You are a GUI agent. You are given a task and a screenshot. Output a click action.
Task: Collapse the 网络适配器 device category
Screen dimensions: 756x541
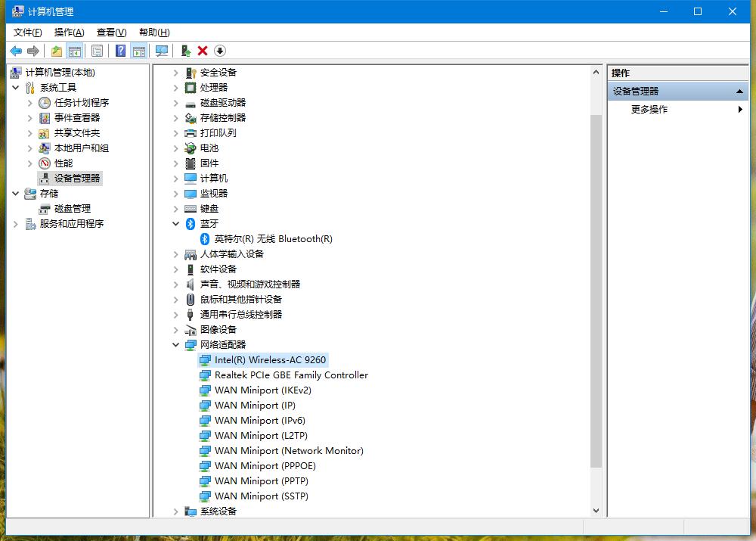176,344
